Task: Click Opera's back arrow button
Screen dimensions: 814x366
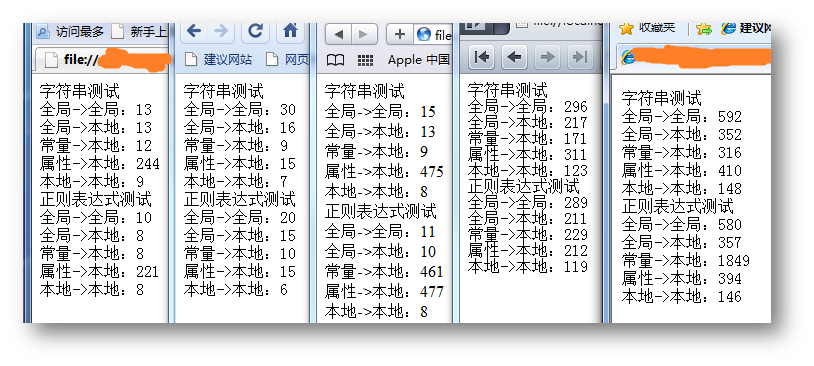Action: [x=514, y=57]
